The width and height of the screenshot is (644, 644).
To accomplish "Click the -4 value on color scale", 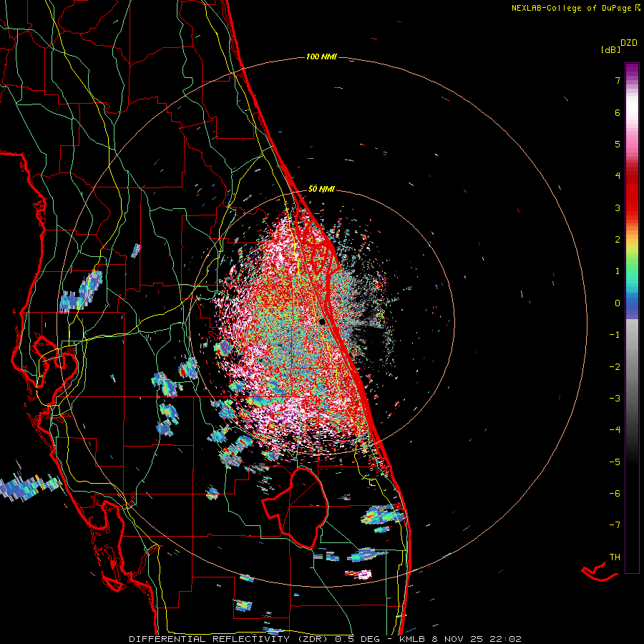I will pyautogui.click(x=615, y=430).
